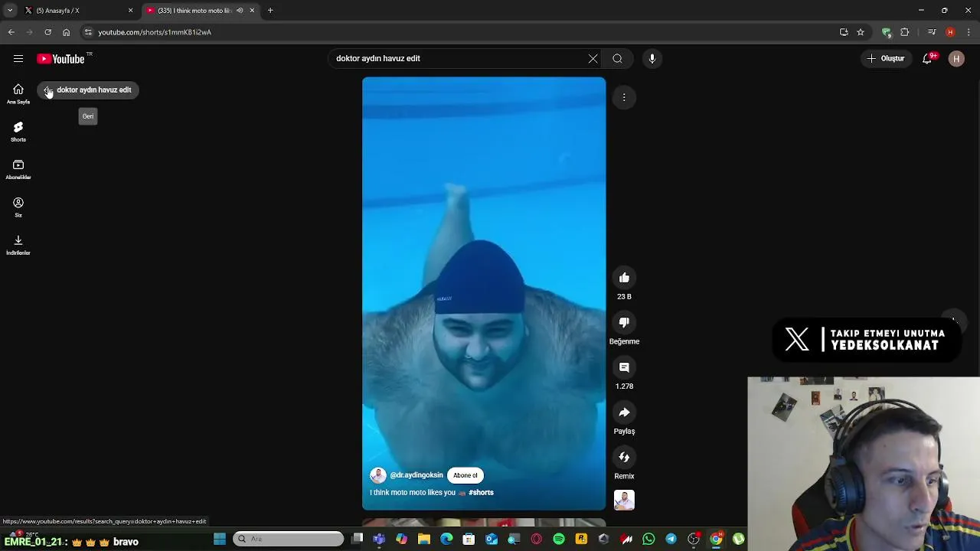Subscribe with the Abone ol button
The image size is (980, 551).
[465, 475]
